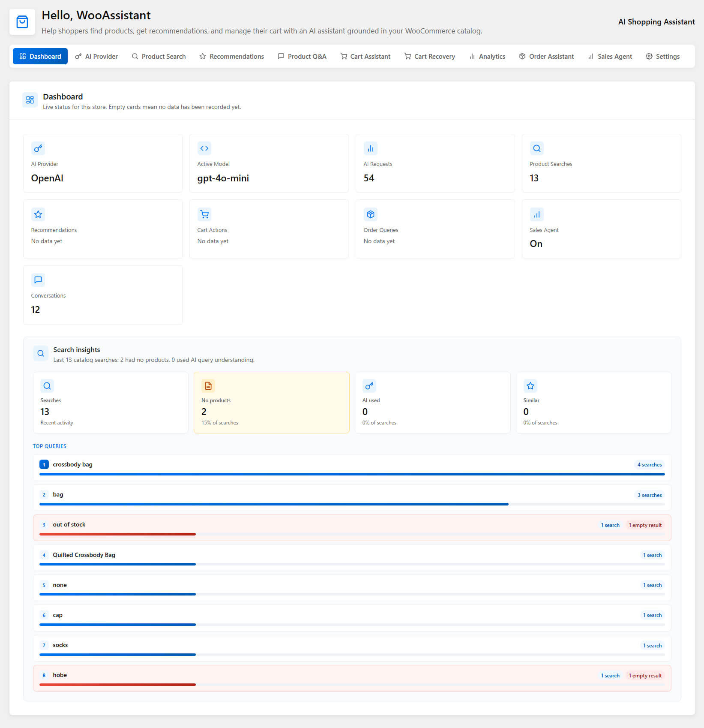The width and height of the screenshot is (704, 728).
Task: Click the 4 searches badge
Action: click(x=649, y=465)
